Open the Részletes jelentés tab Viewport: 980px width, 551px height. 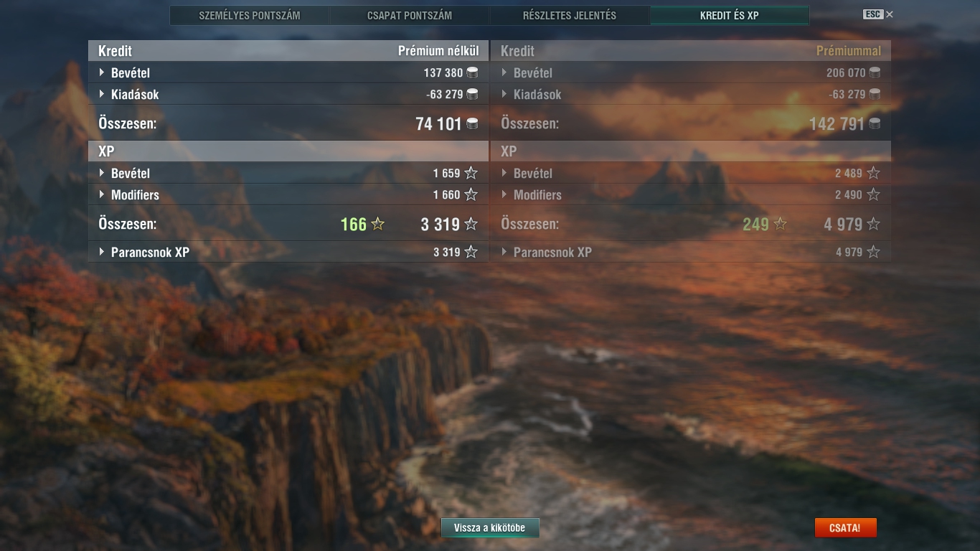[x=570, y=15]
